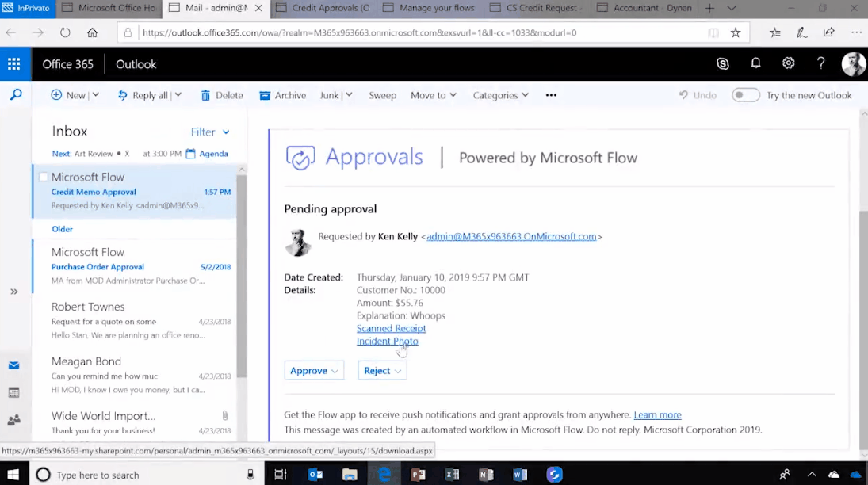Open the Incident Photo link

(x=387, y=341)
